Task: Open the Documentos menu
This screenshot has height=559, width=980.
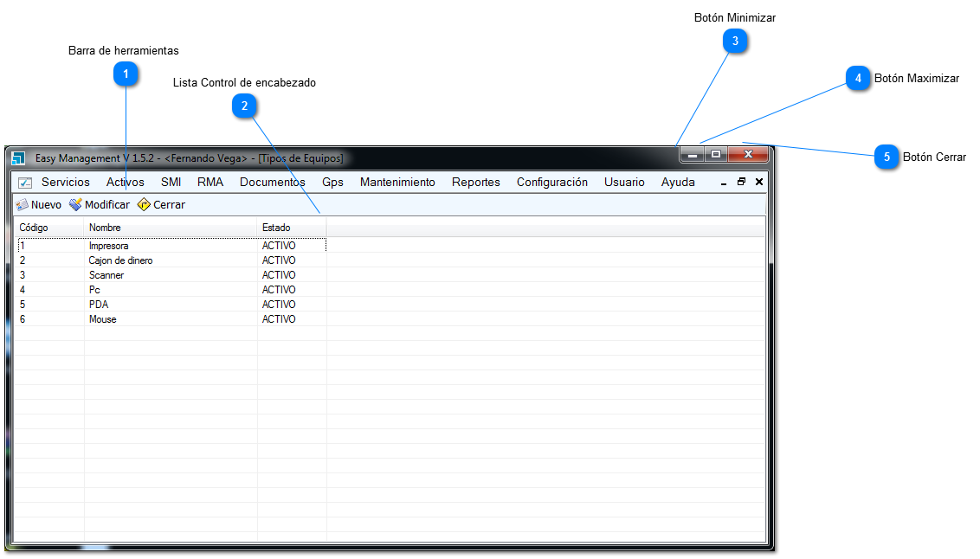Action: tap(273, 183)
